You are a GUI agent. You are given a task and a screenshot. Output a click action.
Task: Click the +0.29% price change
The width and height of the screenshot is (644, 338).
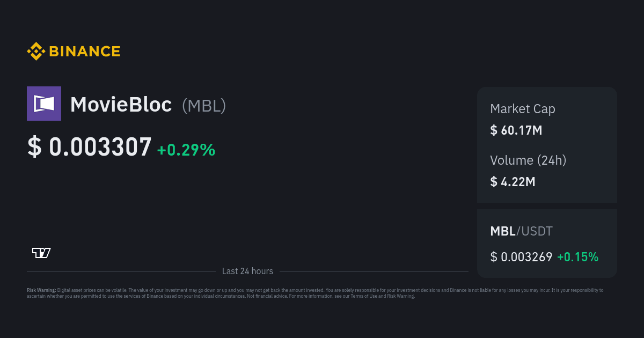(186, 150)
